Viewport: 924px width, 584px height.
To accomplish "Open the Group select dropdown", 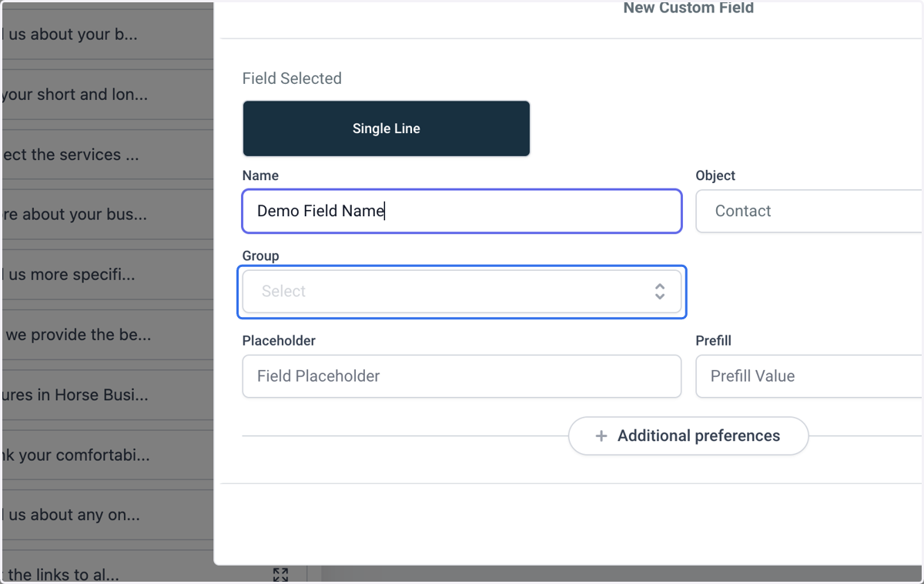I will click(462, 291).
